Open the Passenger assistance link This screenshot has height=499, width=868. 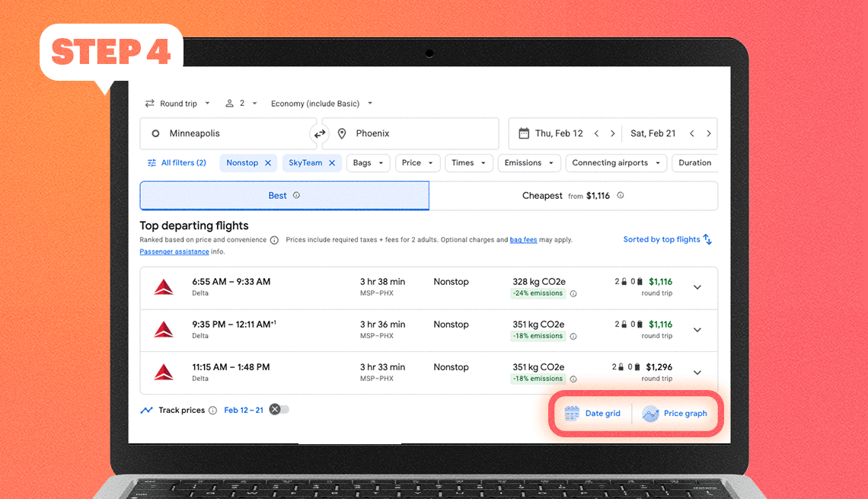pyautogui.click(x=174, y=251)
